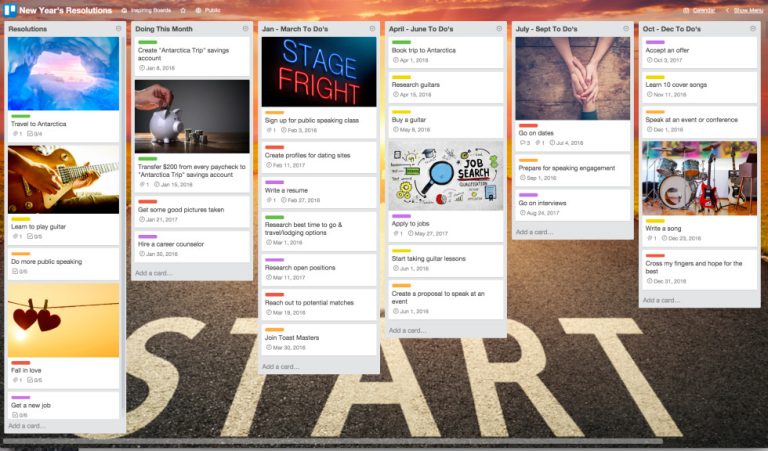The height and width of the screenshot is (451, 768).
Task: Click red label on Create profiles for dating sites
Action: (274, 147)
